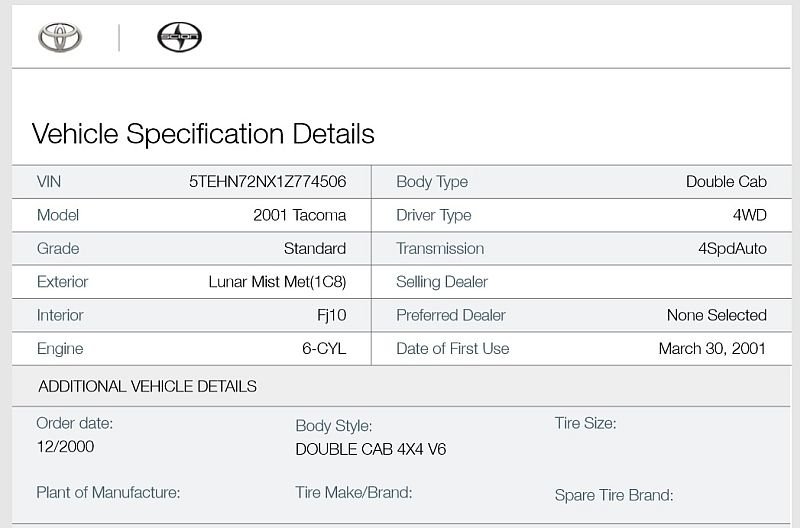Click the Grade value Standard

coord(315,248)
